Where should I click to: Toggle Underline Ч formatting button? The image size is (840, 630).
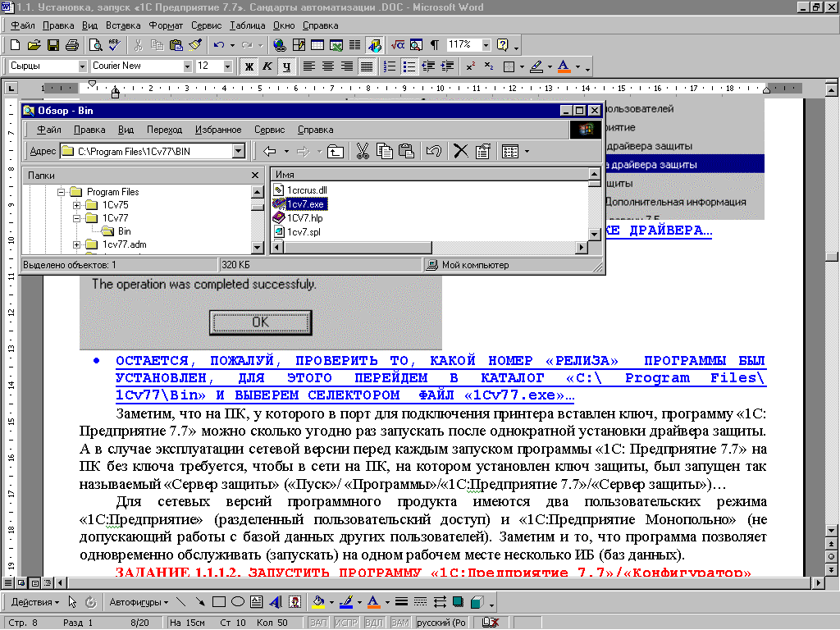point(286,66)
